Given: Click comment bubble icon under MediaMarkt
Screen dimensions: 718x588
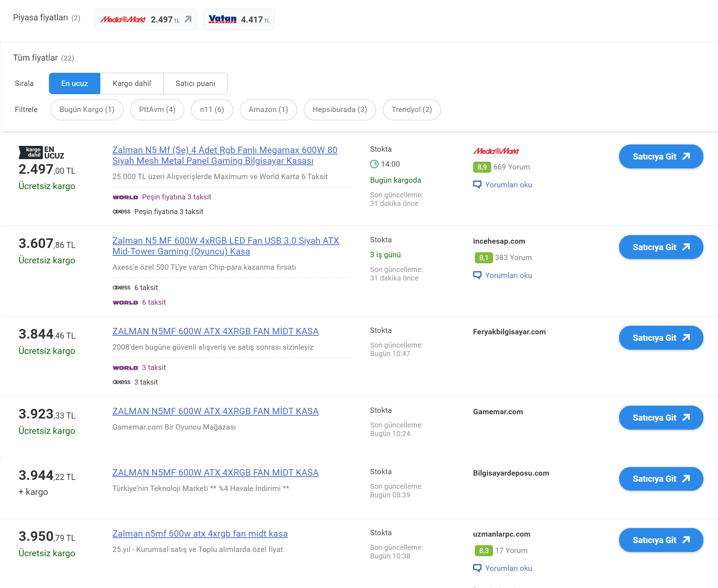Looking at the screenshot, I should pyautogui.click(x=477, y=184).
